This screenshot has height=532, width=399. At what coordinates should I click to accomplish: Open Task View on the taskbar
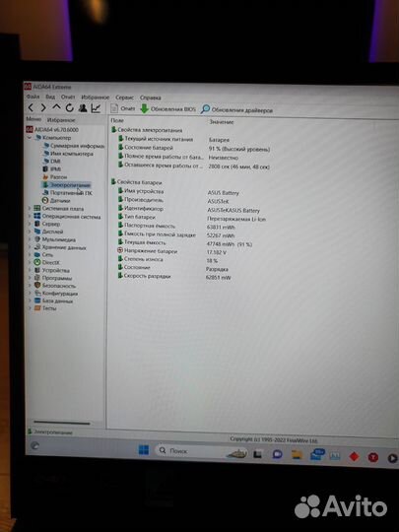[x=257, y=454]
